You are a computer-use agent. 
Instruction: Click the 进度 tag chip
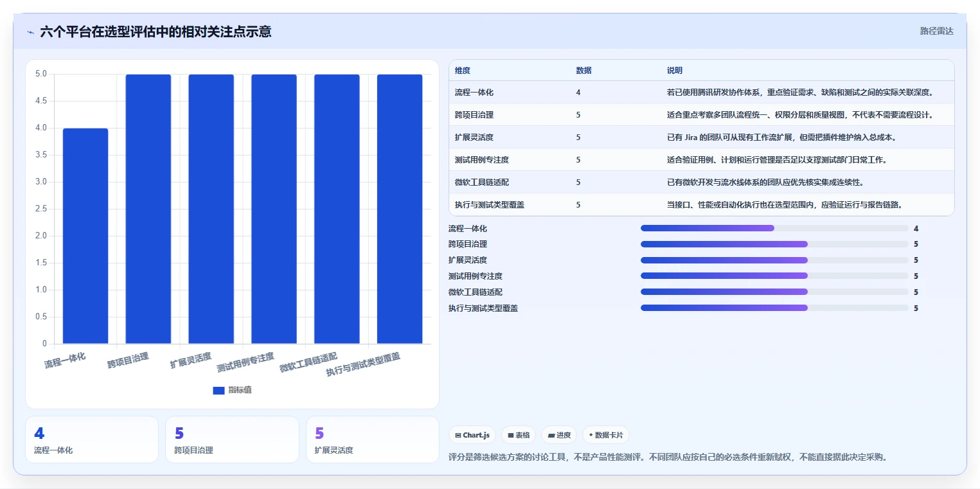point(559,435)
